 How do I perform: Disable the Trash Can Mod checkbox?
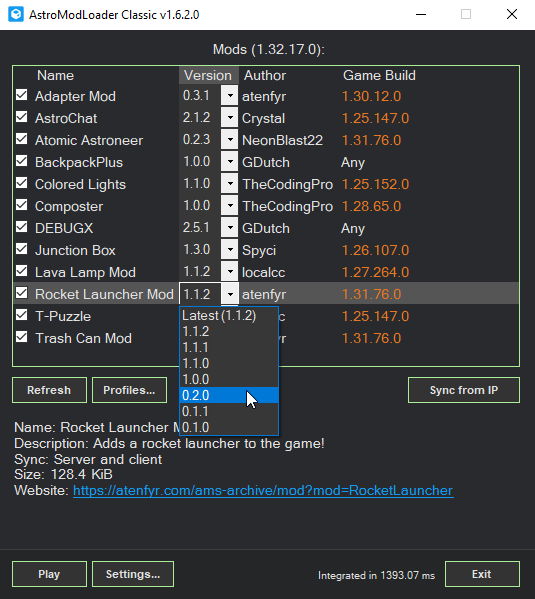(22, 337)
